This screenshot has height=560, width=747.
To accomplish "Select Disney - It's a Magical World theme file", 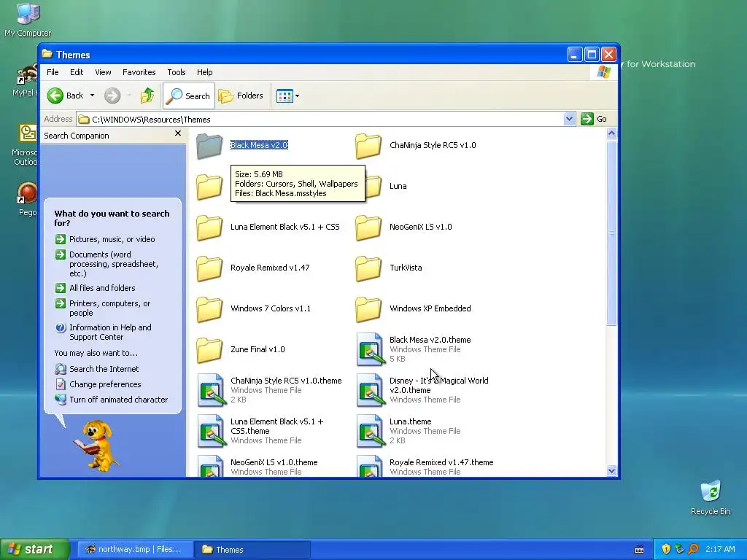I will click(422, 390).
